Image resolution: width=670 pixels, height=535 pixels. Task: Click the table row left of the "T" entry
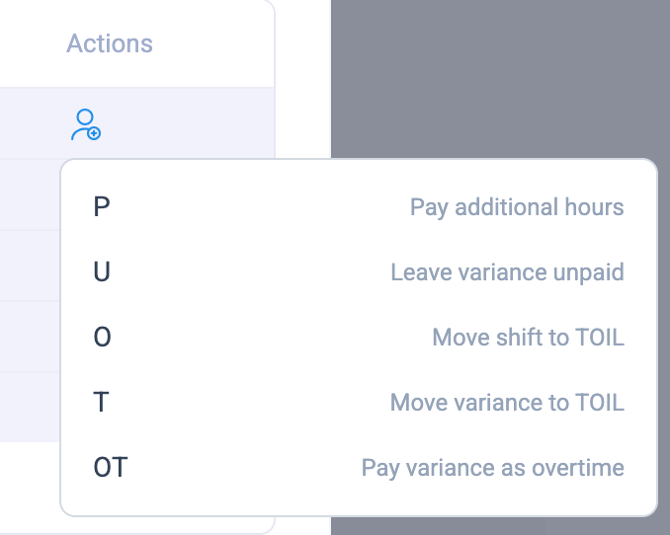click(30, 407)
